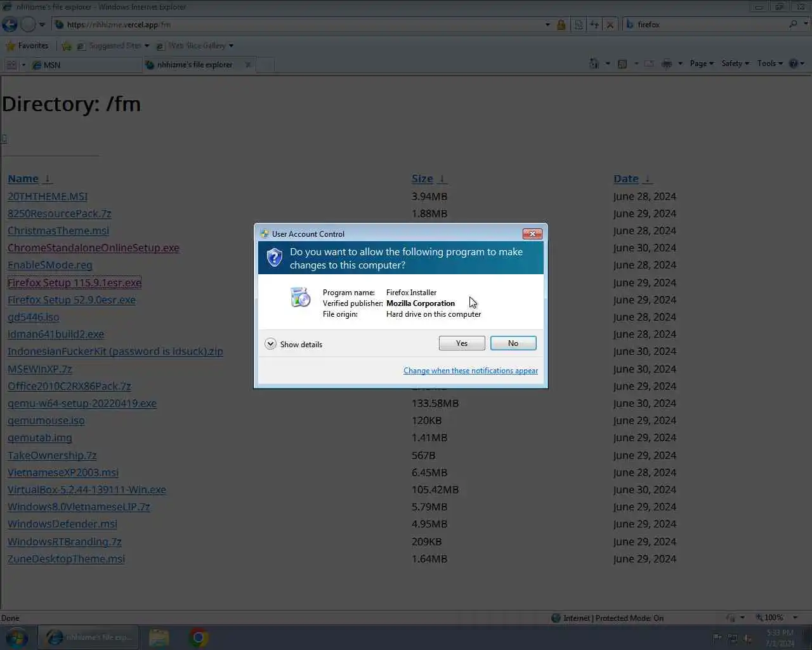The width and height of the screenshot is (812, 650).
Task: Click the Read Mail envelope icon
Action: pyautogui.click(x=649, y=63)
